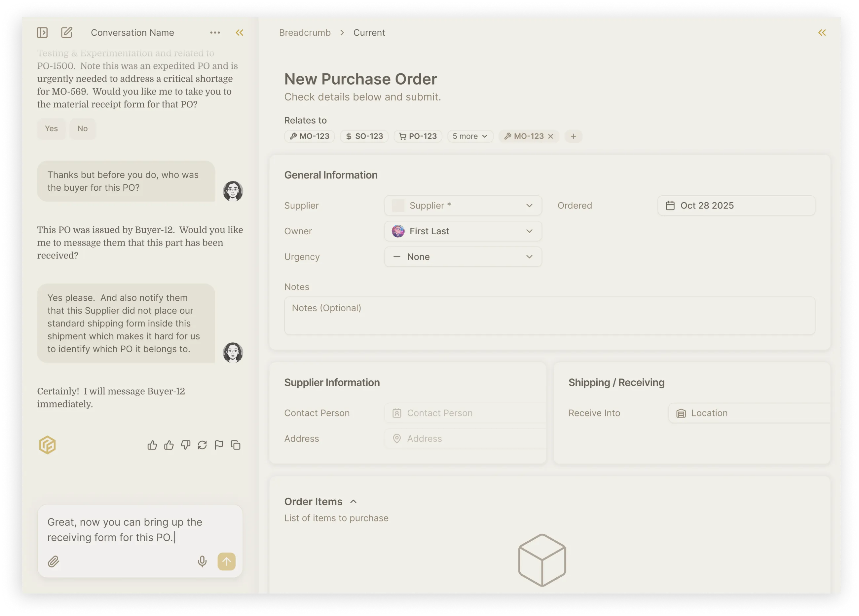Viewport: 859px width, 616px height.
Task: Navigate to the Breadcrumb link
Action: point(305,33)
